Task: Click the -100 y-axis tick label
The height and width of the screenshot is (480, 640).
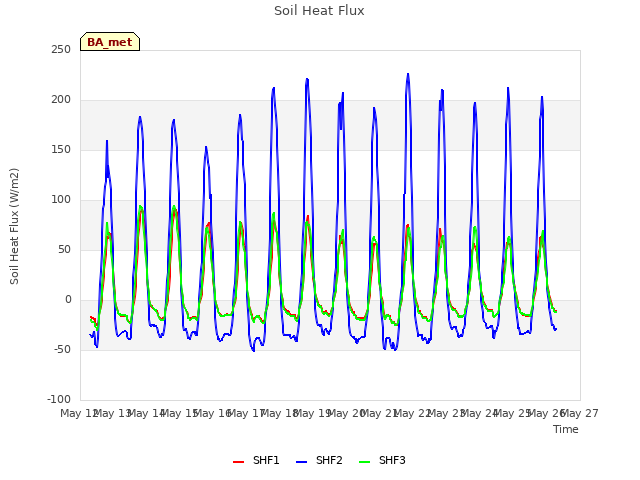Action: pyautogui.click(x=59, y=400)
